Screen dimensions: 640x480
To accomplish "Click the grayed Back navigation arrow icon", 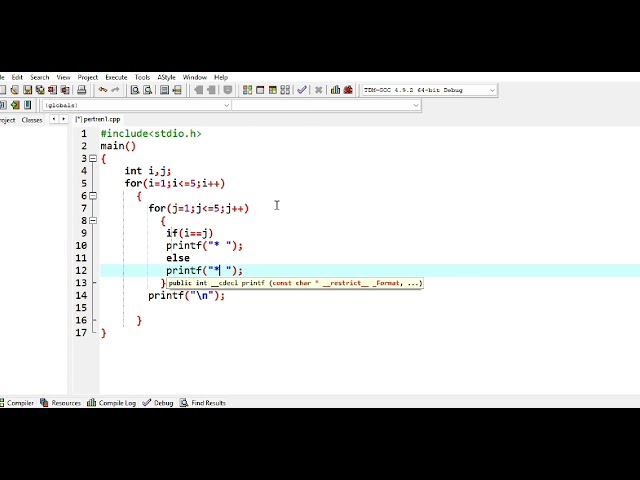I will pos(198,90).
